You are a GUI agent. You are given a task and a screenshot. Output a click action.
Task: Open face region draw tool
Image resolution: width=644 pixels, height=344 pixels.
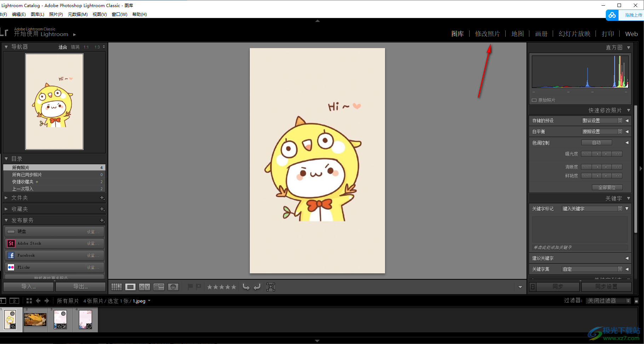(x=271, y=287)
